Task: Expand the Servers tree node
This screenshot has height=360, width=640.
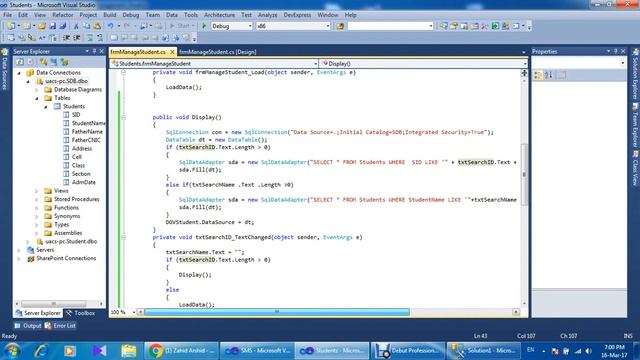Action: point(19,250)
